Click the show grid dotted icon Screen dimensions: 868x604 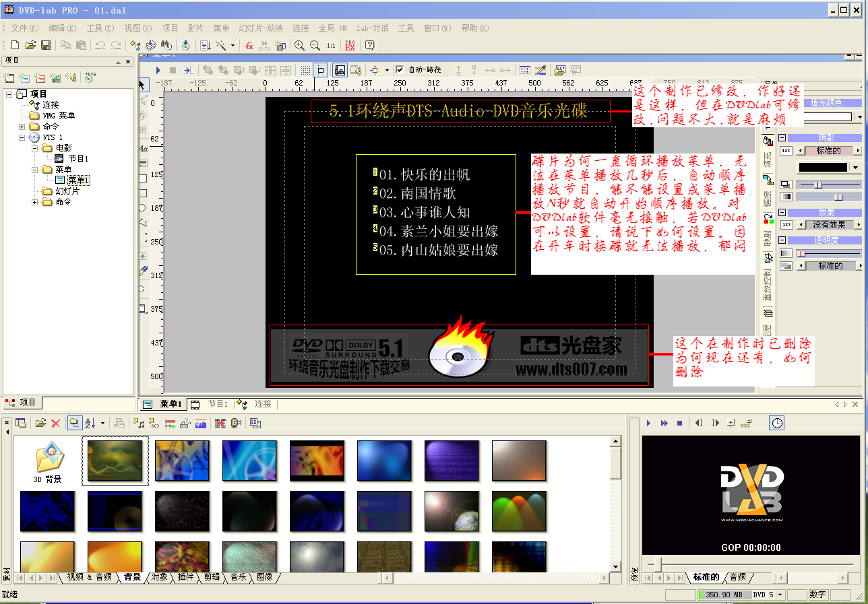306,69
